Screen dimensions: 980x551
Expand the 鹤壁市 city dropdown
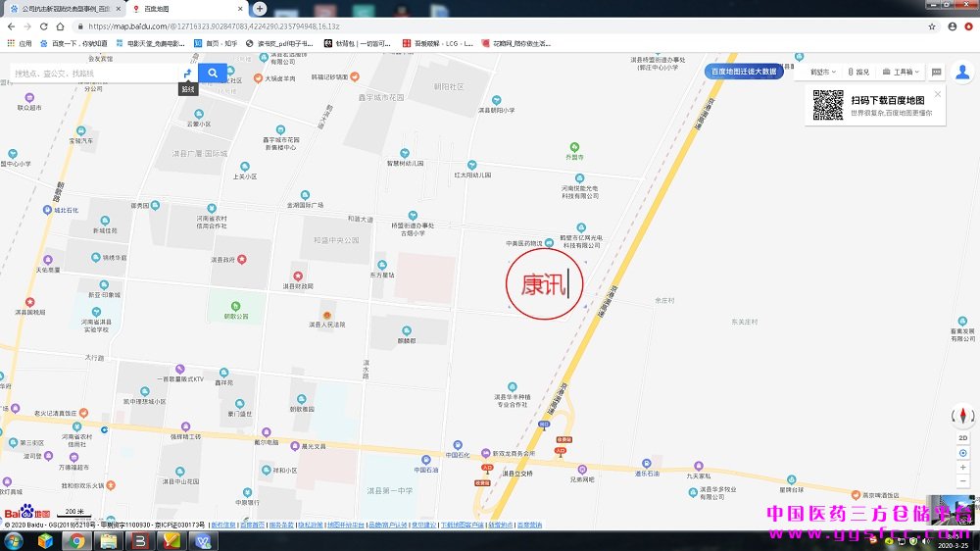click(822, 72)
